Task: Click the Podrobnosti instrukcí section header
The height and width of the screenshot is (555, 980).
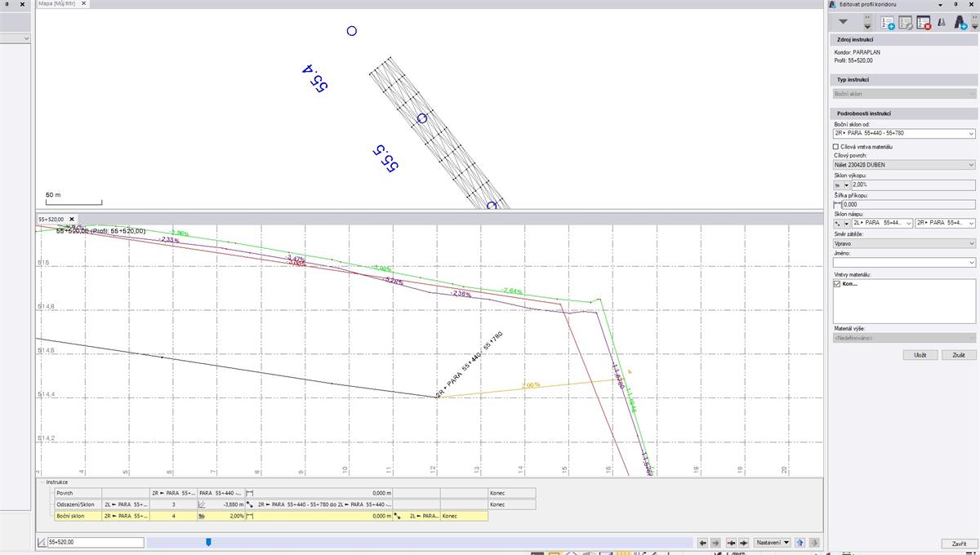Action: [x=903, y=113]
